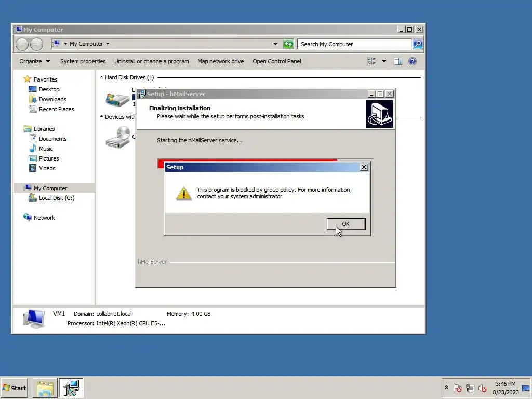Screen dimensions: 532x399
Task: Select Uninstall or change a program
Action: 151,61
